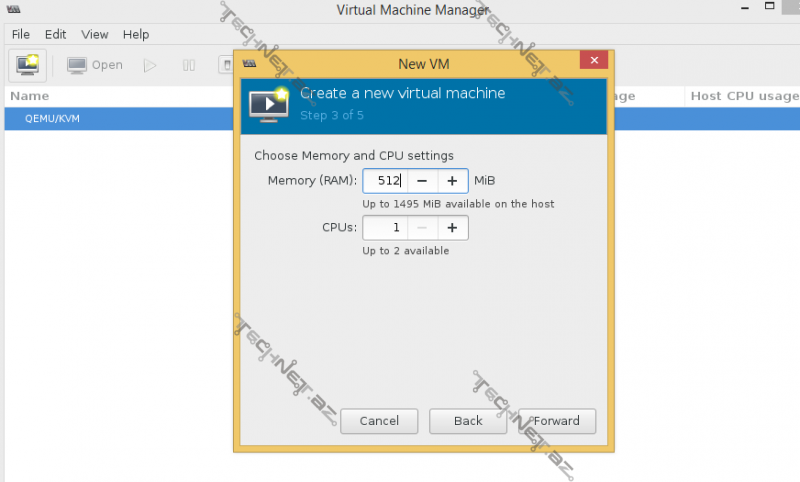Image resolution: width=800 pixels, height=482 pixels.
Task: Open the File menu
Action: click(x=20, y=34)
